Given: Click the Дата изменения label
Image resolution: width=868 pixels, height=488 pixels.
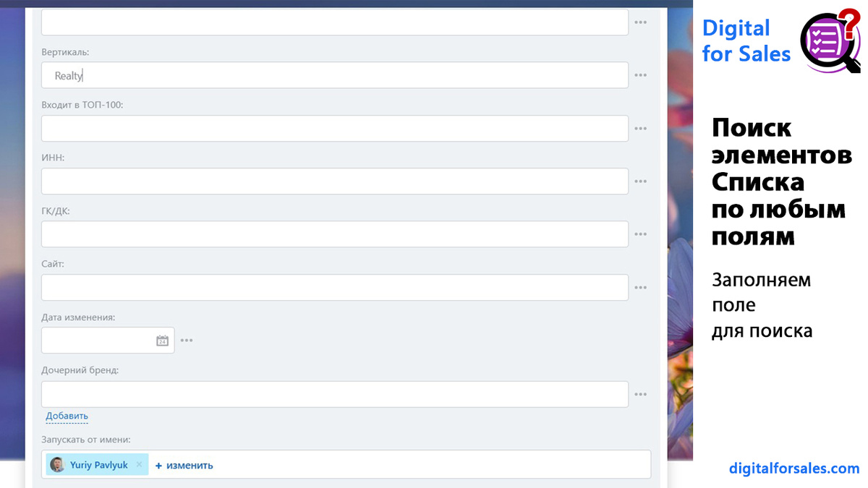Looking at the screenshot, I should click(78, 317).
